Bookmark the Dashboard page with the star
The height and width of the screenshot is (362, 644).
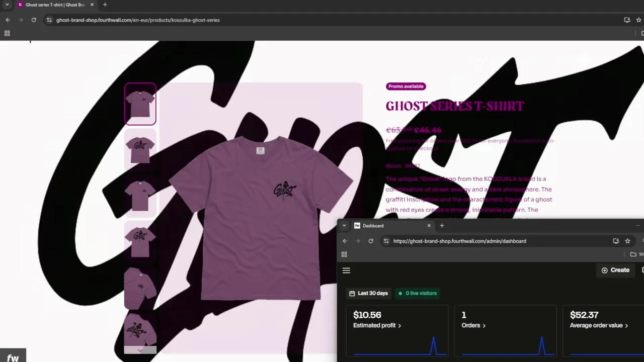[x=627, y=241]
